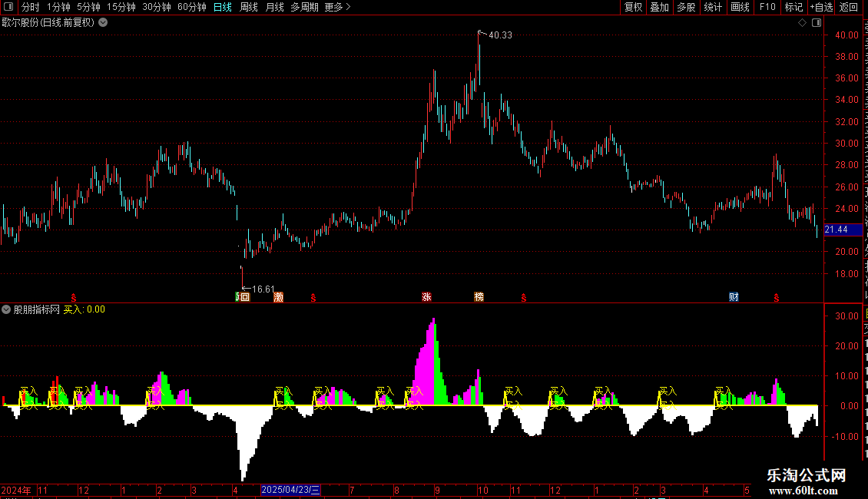Expand the 歌尔股份 chart settings dropdown
The image size is (868, 499).
(x=103, y=23)
